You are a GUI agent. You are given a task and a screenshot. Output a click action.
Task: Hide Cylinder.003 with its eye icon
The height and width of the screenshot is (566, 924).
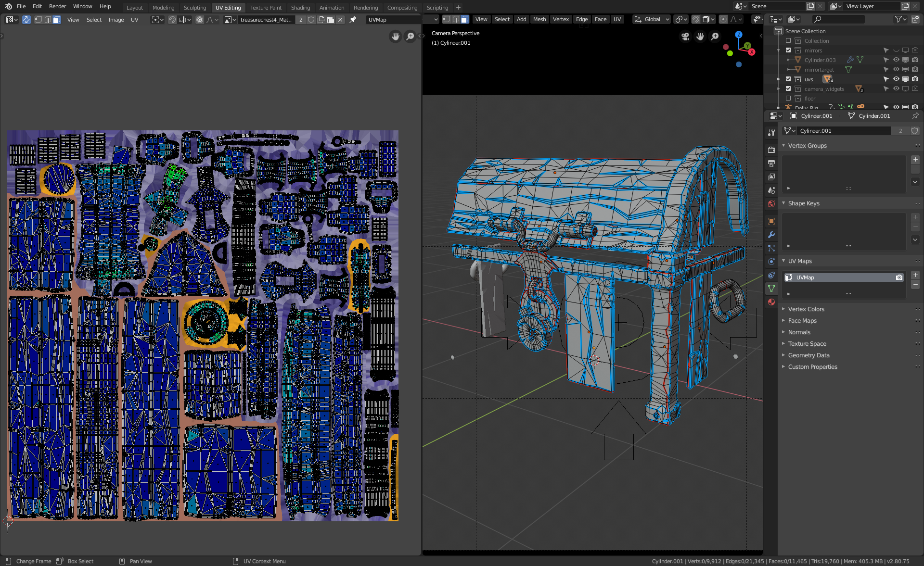pyautogui.click(x=896, y=60)
